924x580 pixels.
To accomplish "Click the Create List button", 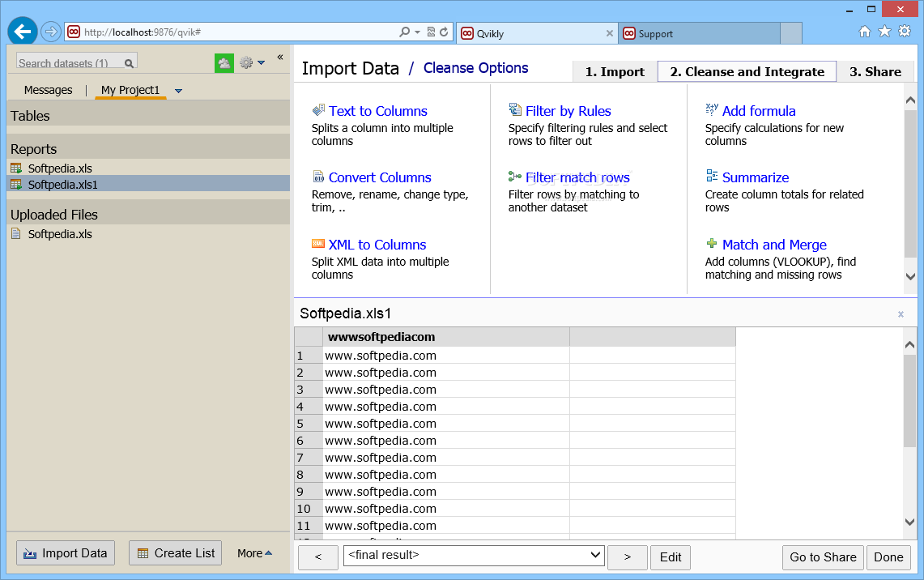I will tap(175, 553).
